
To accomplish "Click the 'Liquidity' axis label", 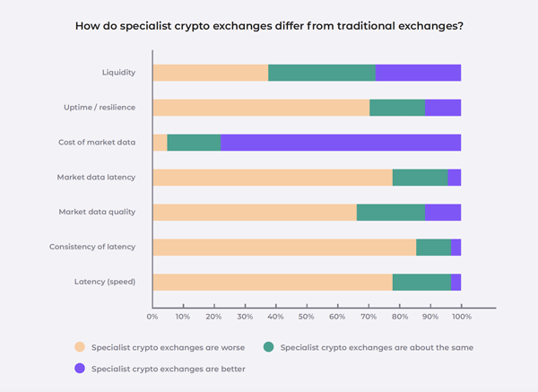I will pos(118,73).
